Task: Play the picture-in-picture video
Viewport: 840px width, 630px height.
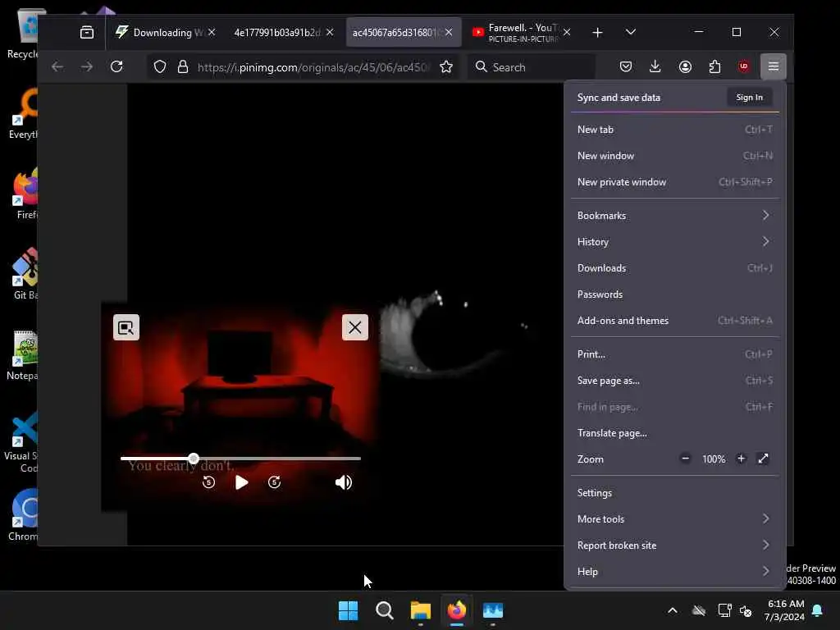Action: point(242,482)
